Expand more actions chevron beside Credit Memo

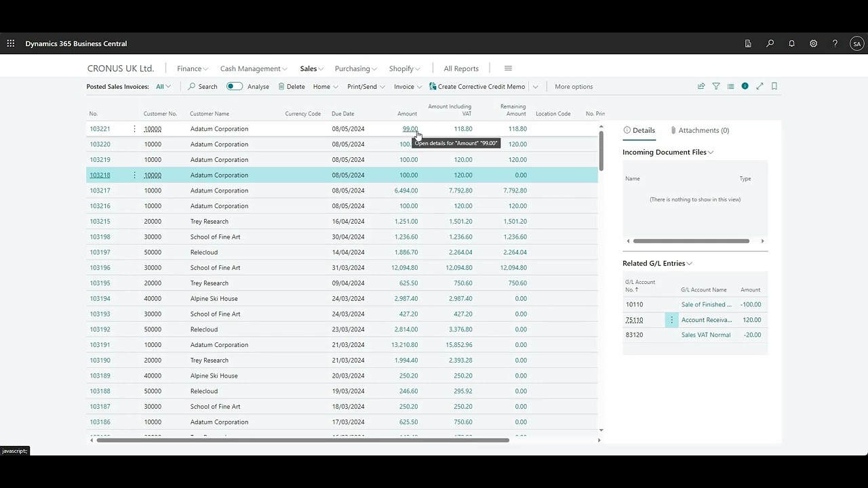535,87
